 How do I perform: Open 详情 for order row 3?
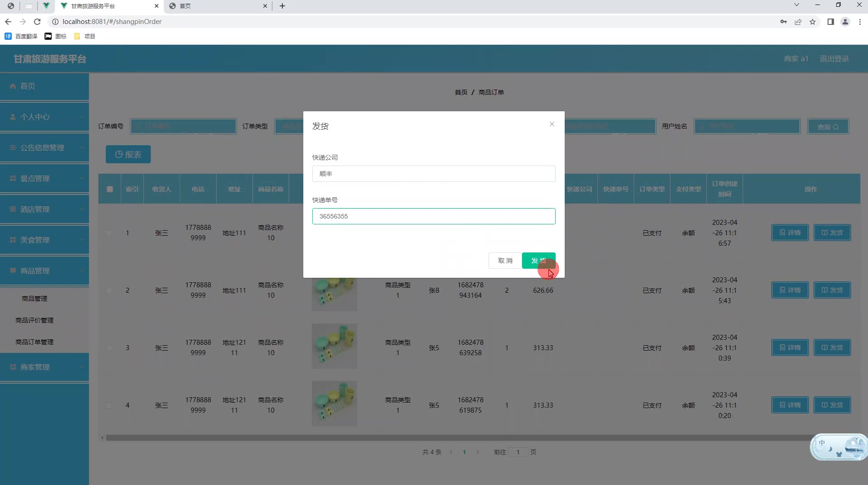point(790,347)
